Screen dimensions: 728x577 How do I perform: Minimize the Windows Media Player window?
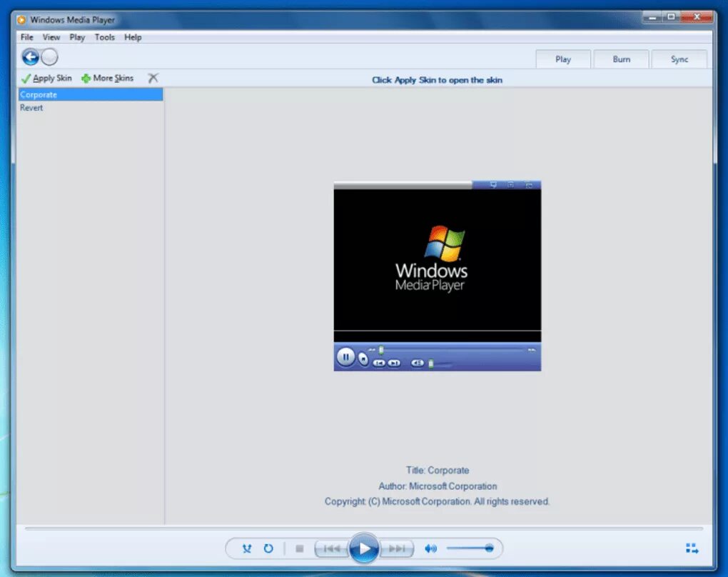click(x=652, y=17)
